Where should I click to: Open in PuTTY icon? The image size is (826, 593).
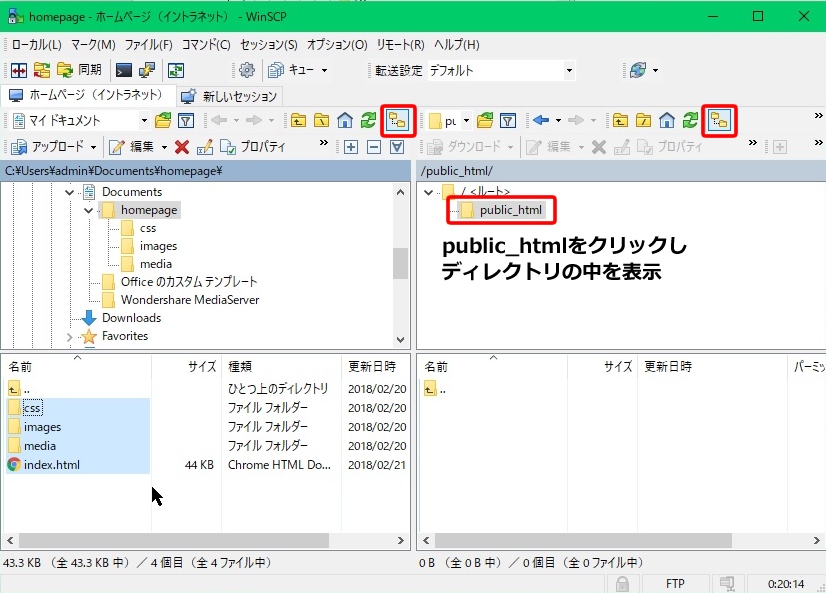pyautogui.click(x=146, y=70)
